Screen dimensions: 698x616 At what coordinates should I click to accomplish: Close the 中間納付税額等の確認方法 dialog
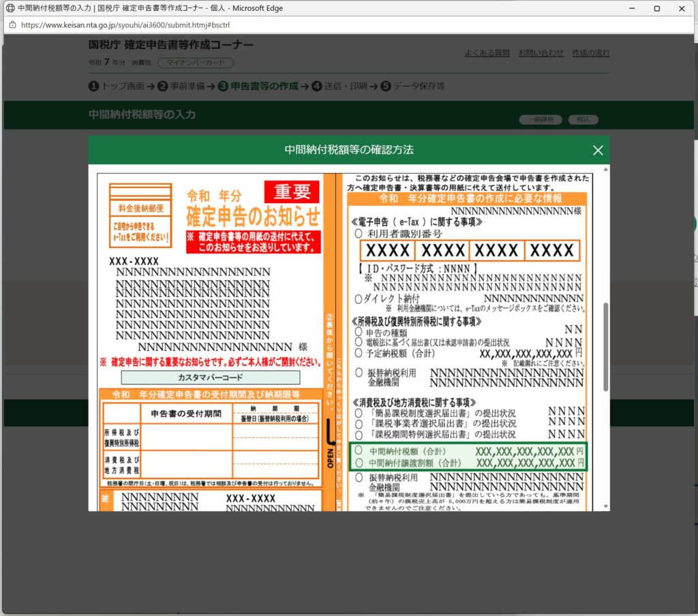(x=598, y=151)
